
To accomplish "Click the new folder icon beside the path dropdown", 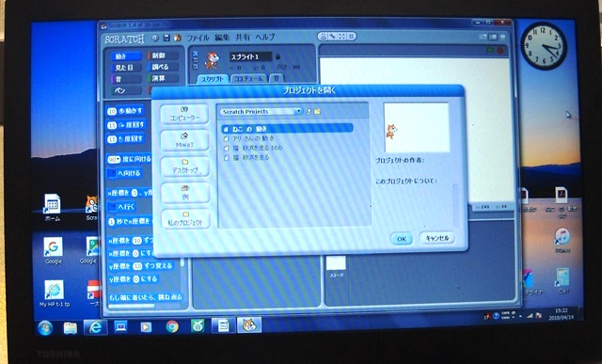I will 317,111.
